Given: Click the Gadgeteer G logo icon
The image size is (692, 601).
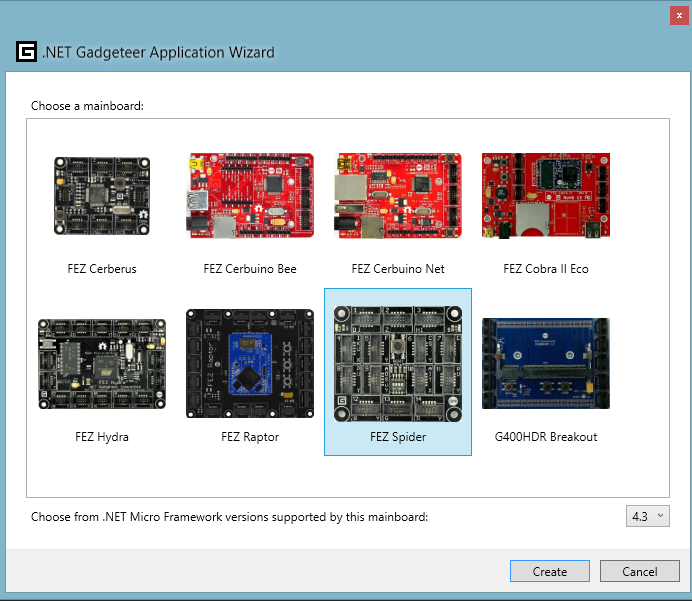Looking at the screenshot, I should 26,52.
